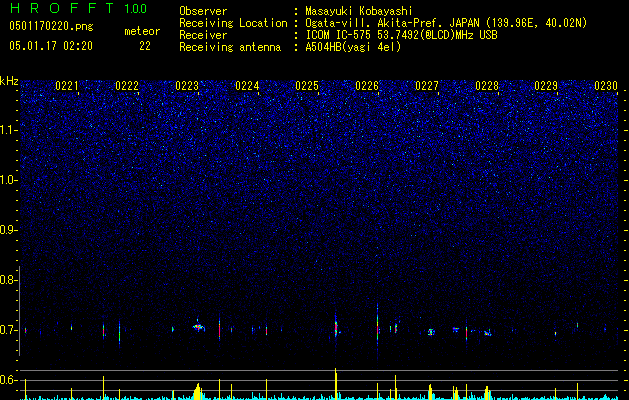Click the Receiver label
This screenshot has width=629, height=400.
click(203, 35)
